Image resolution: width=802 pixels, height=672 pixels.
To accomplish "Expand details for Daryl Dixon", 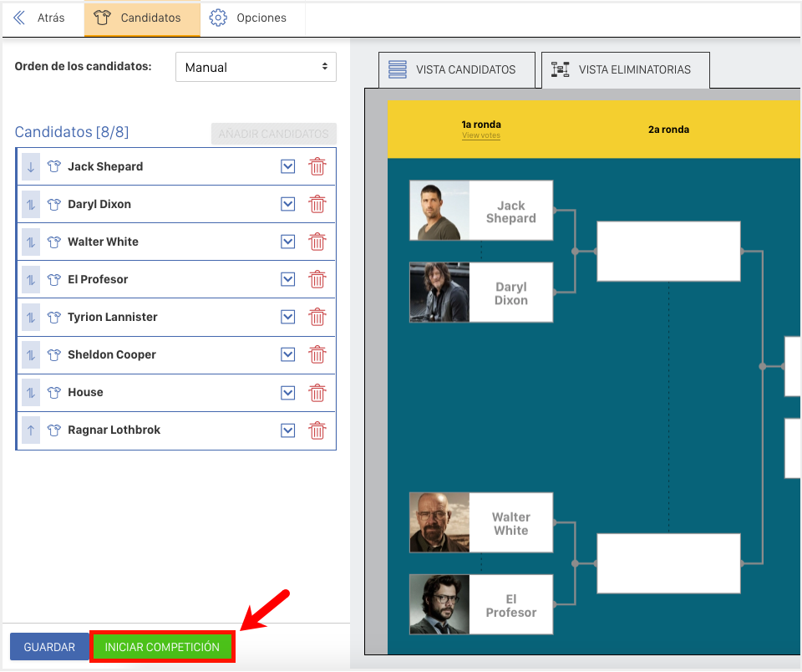I will [288, 204].
